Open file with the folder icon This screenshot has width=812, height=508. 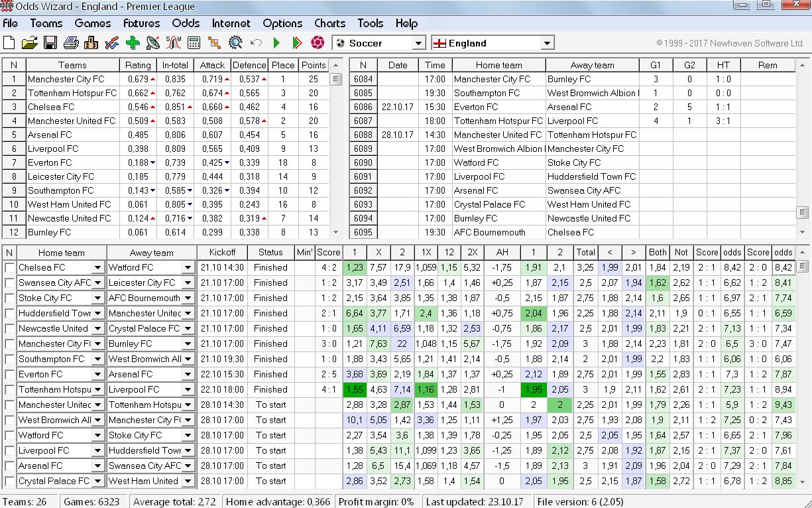pos(29,43)
